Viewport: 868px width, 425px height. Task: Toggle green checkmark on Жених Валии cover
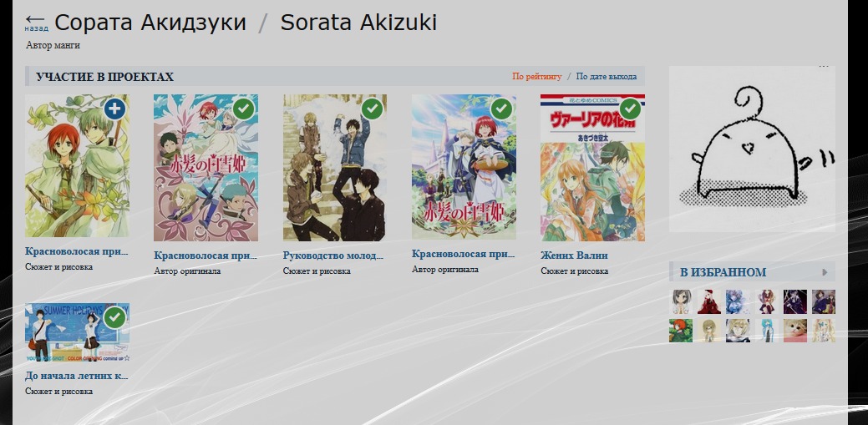point(630,109)
